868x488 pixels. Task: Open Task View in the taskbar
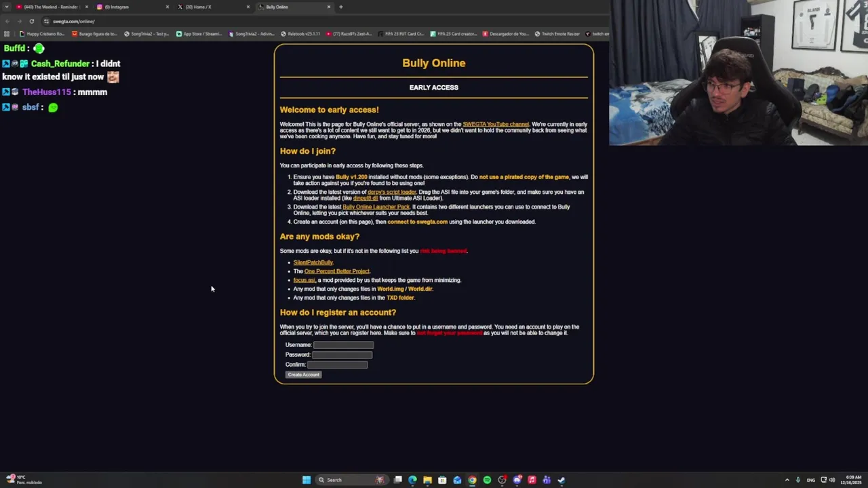(x=398, y=480)
